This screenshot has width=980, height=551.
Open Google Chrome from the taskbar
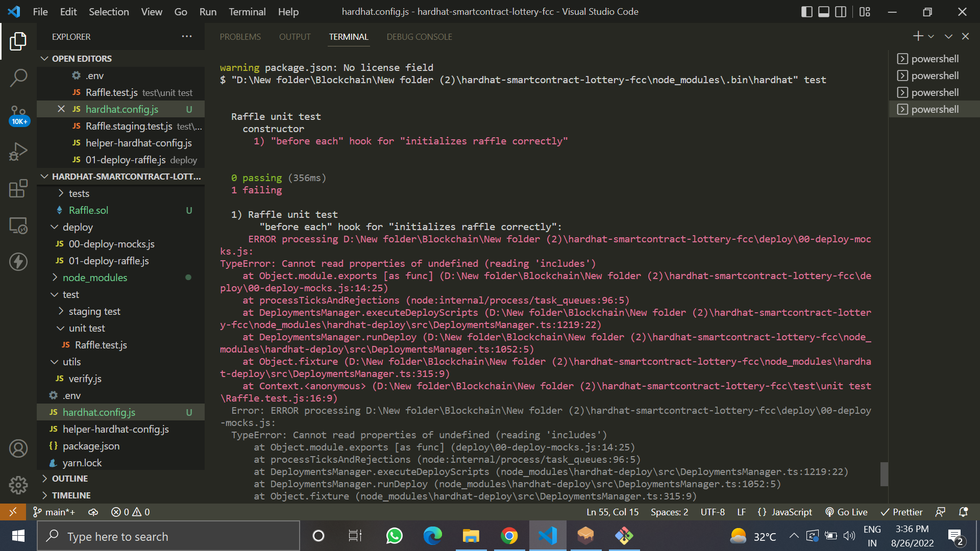click(509, 536)
